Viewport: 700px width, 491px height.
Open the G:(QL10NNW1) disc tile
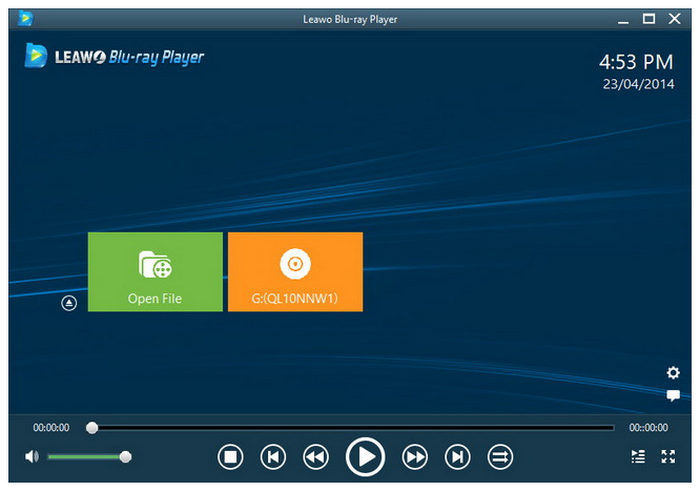(x=295, y=272)
